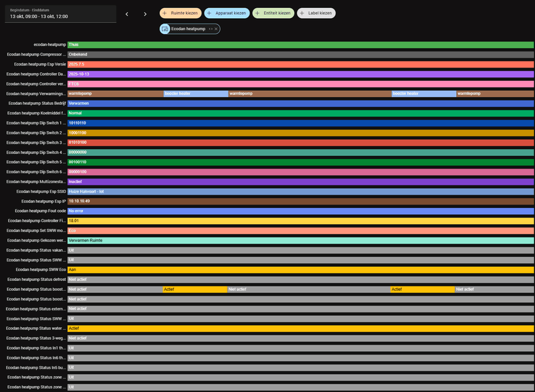Select the Ecodan heatpump SWW Eco label
Image resolution: width=535 pixels, height=392 pixels.
point(41,270)
